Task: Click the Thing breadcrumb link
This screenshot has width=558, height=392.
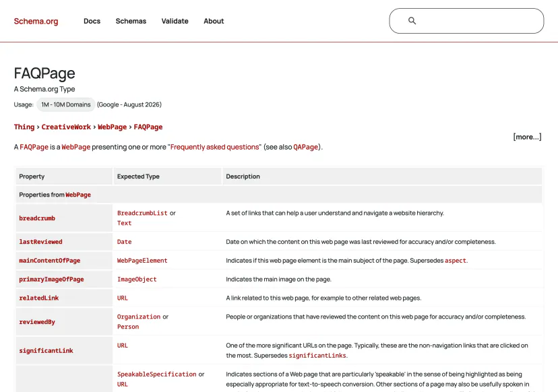Action: 24,127
